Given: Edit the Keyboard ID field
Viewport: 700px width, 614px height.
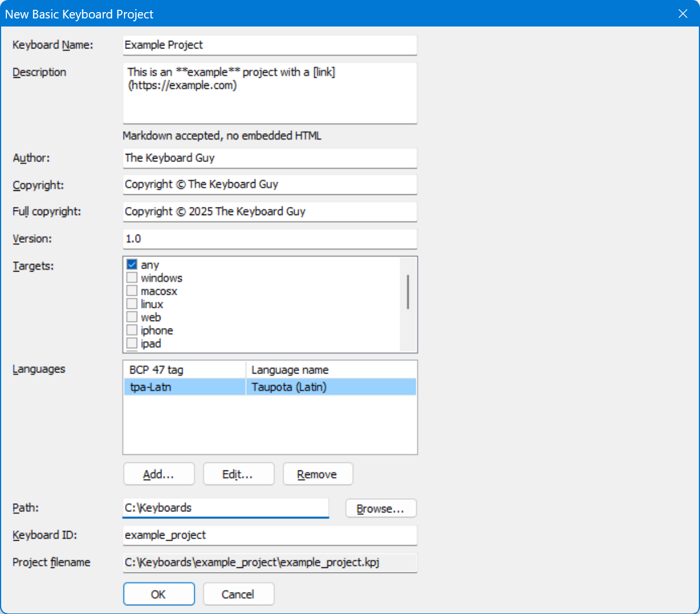Looking at the screenshot, I should pyautogui.click(x=270, y=535).
